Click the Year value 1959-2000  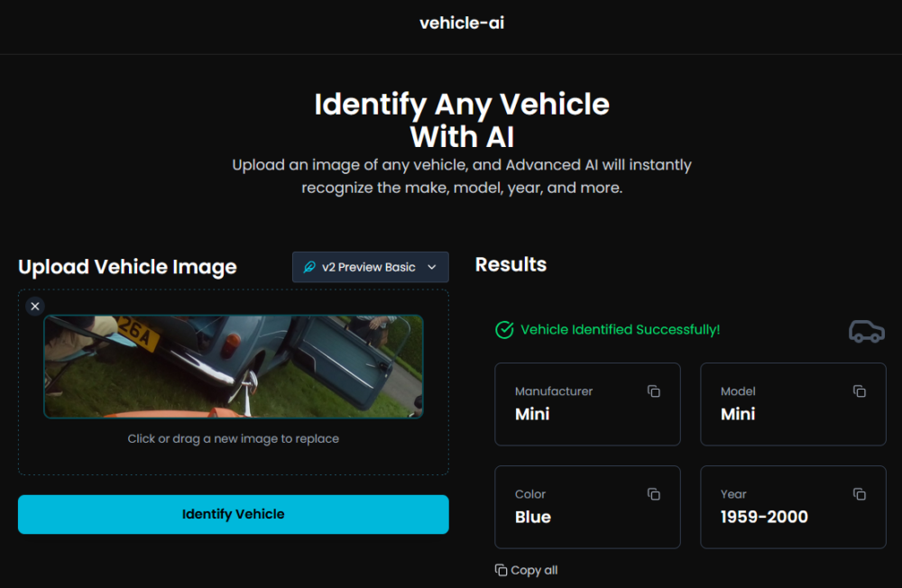click(x=764, y=517)
